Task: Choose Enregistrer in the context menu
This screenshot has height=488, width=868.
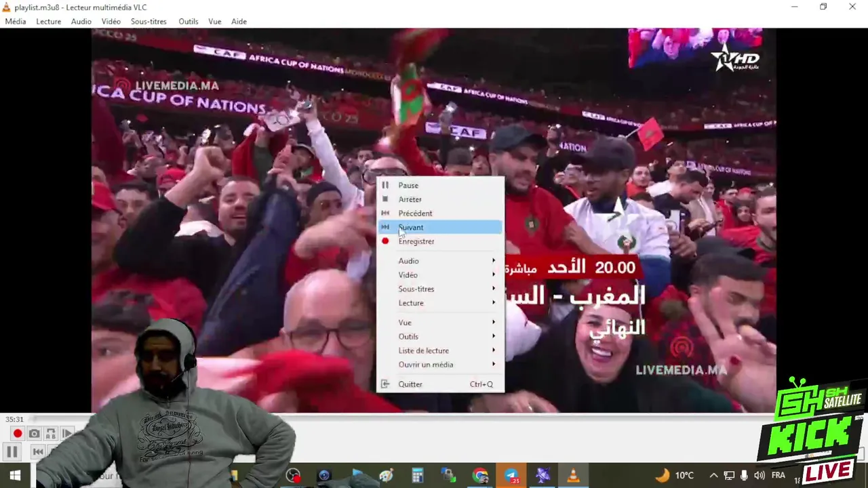Action: pos(440,241)
